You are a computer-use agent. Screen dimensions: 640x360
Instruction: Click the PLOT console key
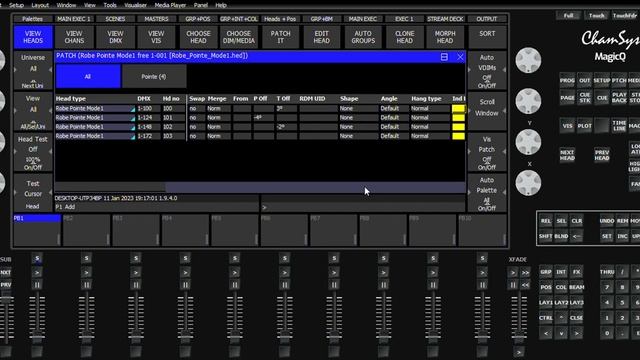tap(584, 126)
